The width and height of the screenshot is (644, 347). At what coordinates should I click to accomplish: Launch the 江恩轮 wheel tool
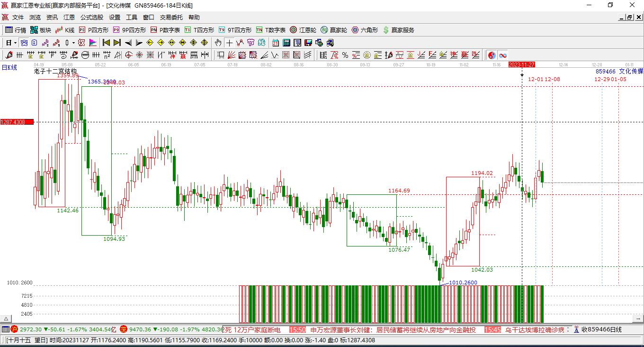tap(303, 30)
